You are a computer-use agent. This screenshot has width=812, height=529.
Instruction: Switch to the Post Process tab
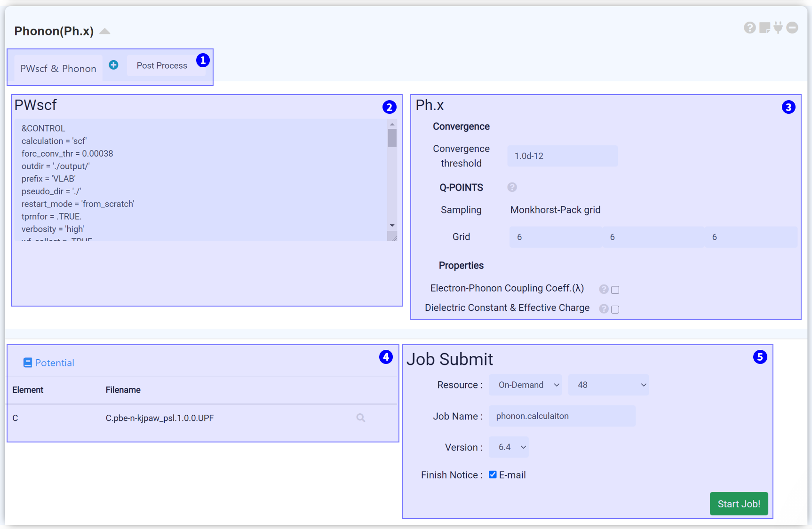tap(162, 65)
